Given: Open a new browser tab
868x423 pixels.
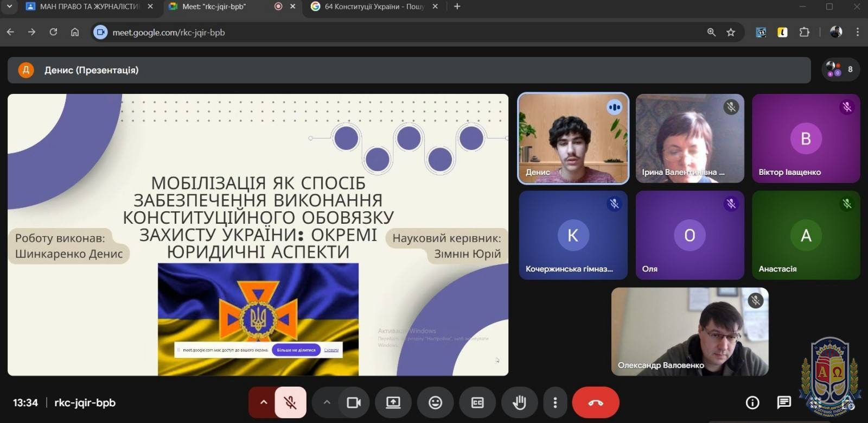Looking at the screenshot, I should coord(457,7).
